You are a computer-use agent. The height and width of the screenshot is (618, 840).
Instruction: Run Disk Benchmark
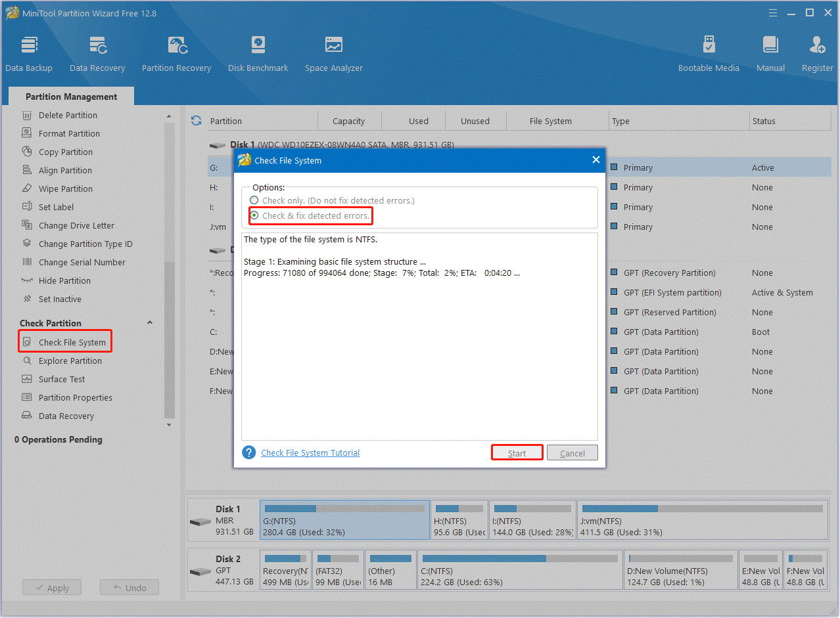258,53
